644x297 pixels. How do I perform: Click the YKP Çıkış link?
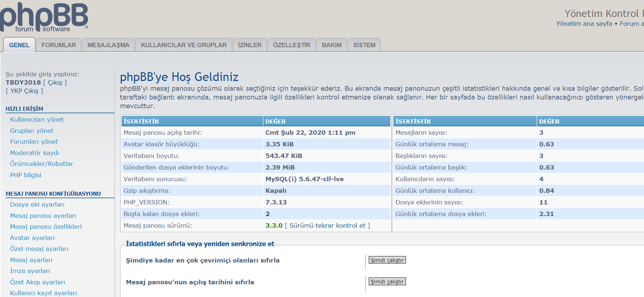click(24, 91)
